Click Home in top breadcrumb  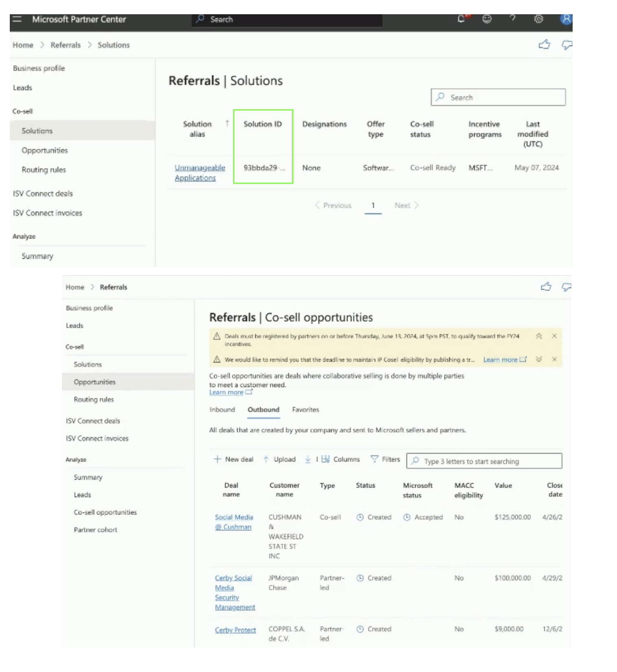click(23, 45)
